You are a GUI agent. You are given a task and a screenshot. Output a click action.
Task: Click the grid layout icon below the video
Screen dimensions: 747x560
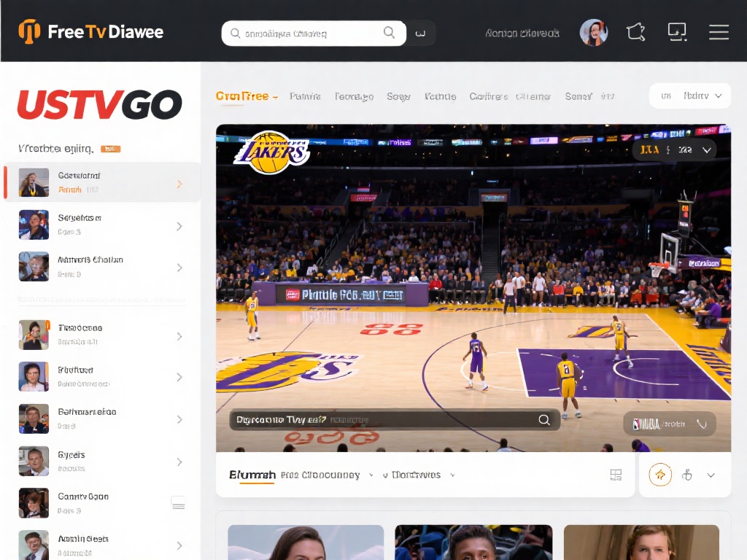tap(616, 475)
